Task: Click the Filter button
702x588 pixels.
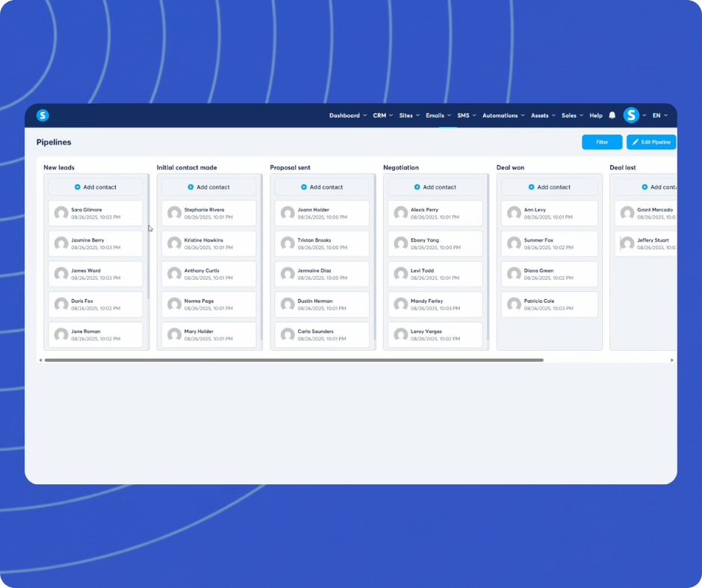Action: [602, 143]
